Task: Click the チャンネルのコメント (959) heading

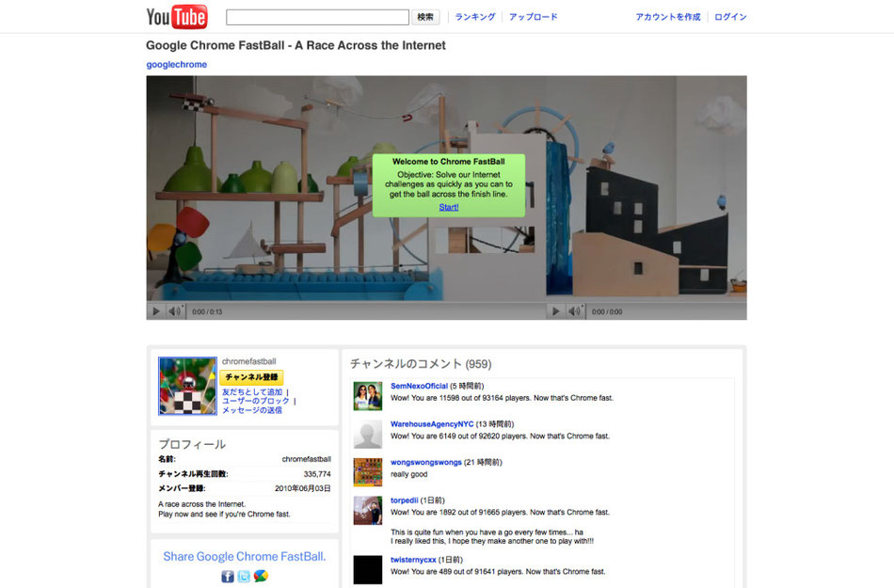Action: 421,363
